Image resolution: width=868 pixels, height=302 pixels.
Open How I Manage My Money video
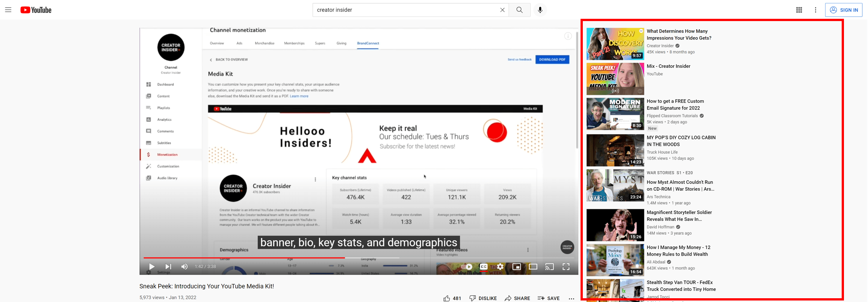(679, 251)
